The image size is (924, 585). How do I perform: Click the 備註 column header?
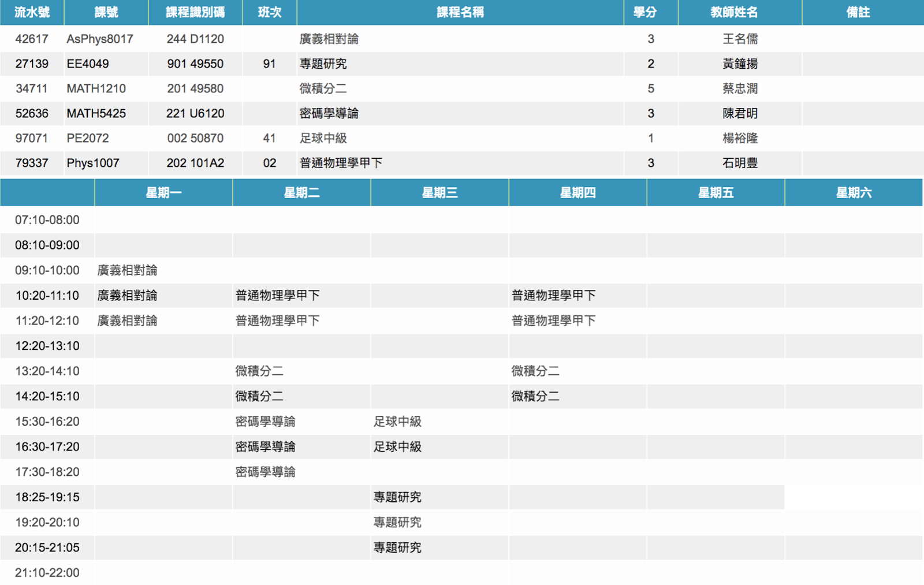[858, 12]
